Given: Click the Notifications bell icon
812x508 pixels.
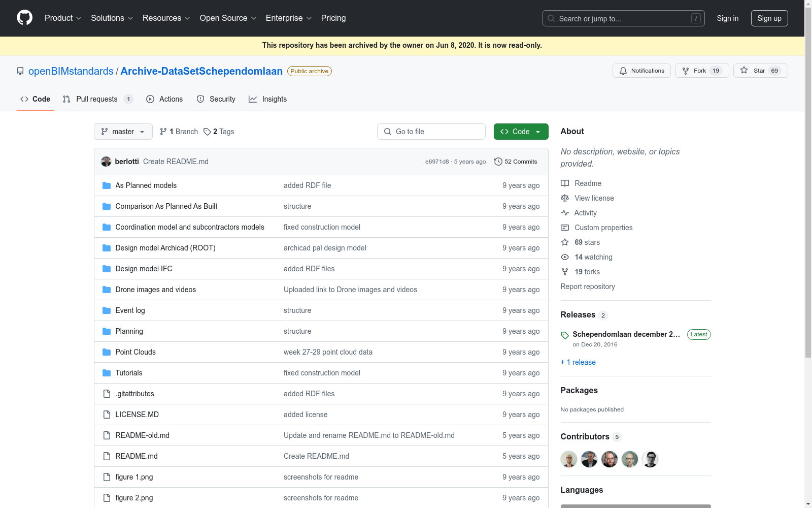Looking at the screenshot, I should pos(623,71).
